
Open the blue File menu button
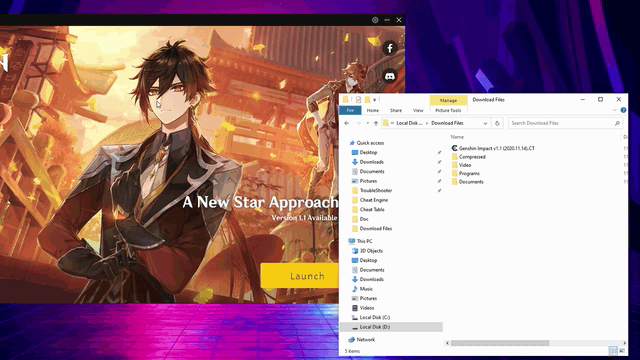point(350,110)
